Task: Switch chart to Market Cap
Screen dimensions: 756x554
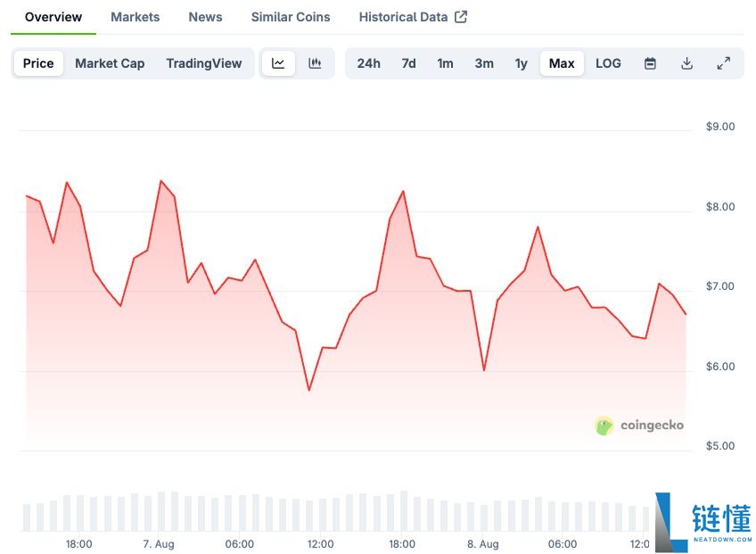Action: pyautogui.click(x=110, y=63)
